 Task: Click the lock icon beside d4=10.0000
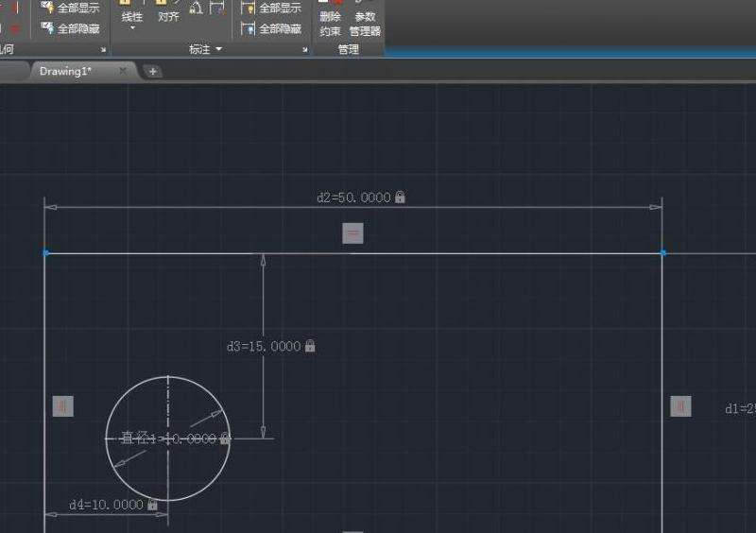pos(153,504)
